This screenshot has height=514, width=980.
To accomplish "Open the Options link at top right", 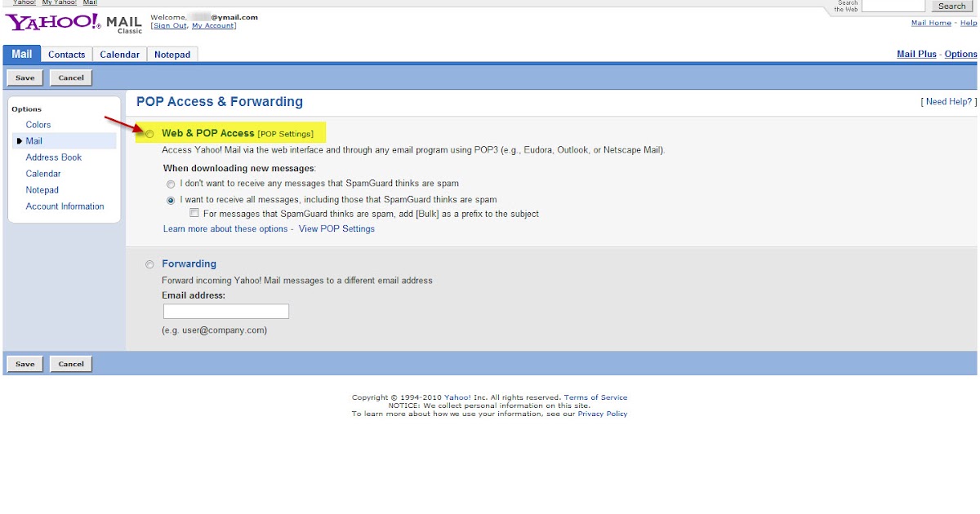I will (x=961, y=55).
